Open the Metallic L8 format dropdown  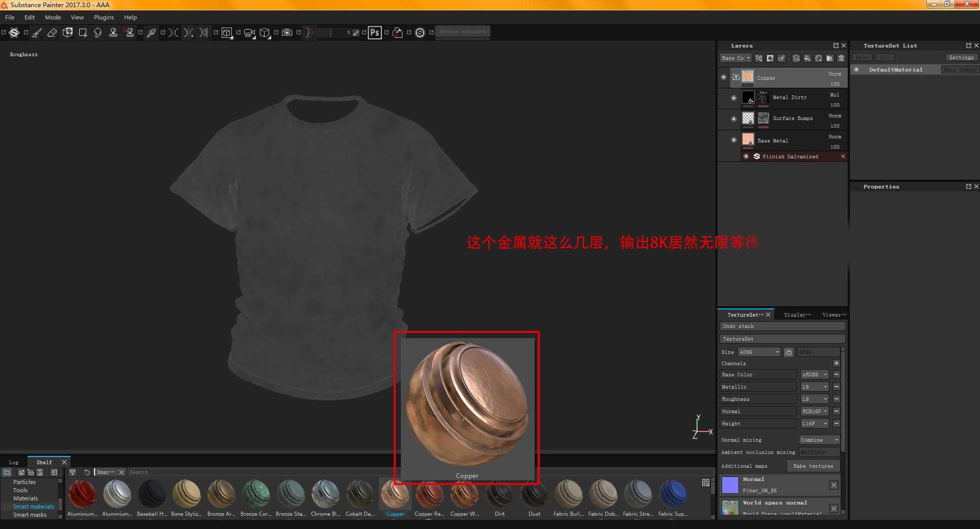pos(815,387)
